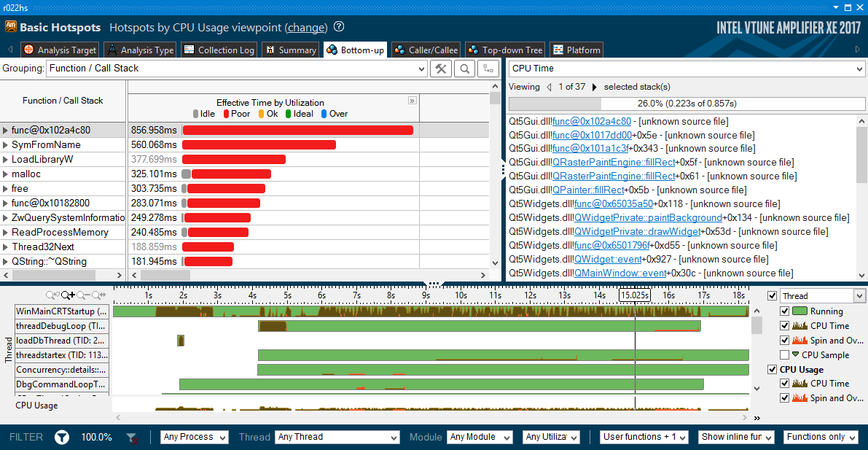Open the help question mark icon
Screen dimensions: 868x450
point(339,27)
